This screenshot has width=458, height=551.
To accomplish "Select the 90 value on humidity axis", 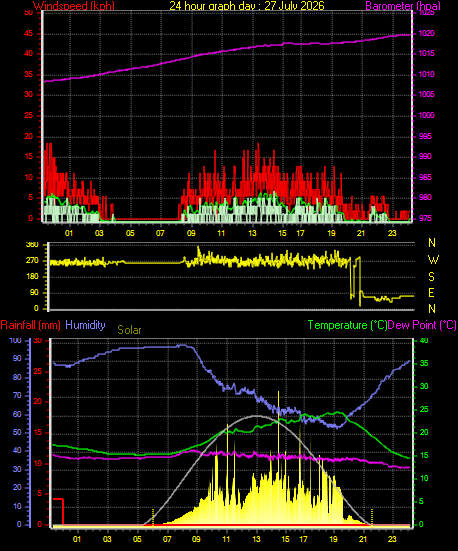I will (17, 359).
